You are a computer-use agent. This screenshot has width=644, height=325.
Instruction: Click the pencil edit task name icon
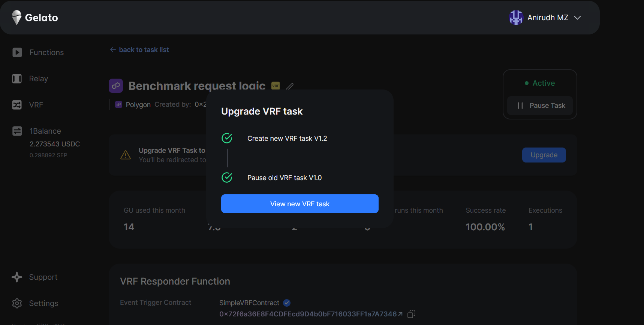coord(290,86)
